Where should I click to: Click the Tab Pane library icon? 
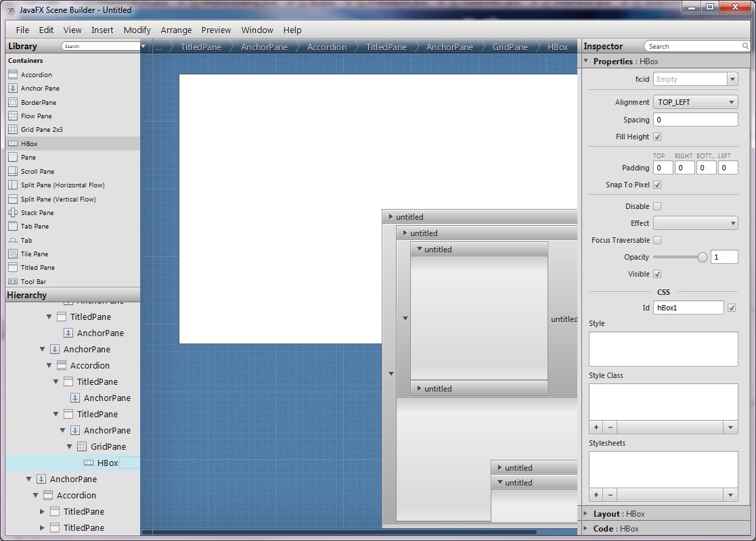click(13, 227)
